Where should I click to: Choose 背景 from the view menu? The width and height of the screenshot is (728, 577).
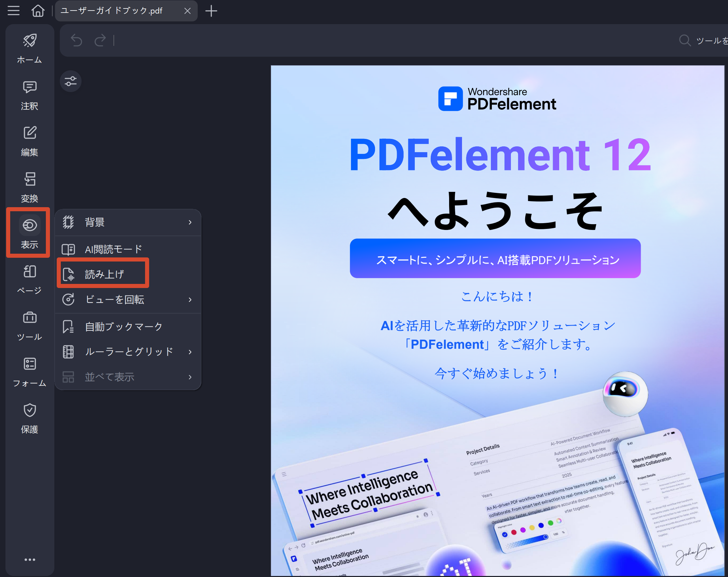coord(128,222)
